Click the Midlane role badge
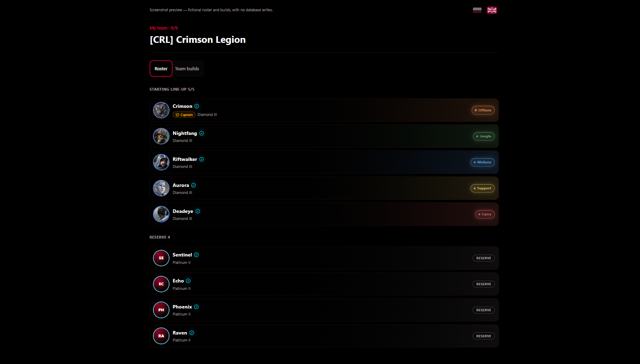The image size is (640, 364). tap(482, 162)
